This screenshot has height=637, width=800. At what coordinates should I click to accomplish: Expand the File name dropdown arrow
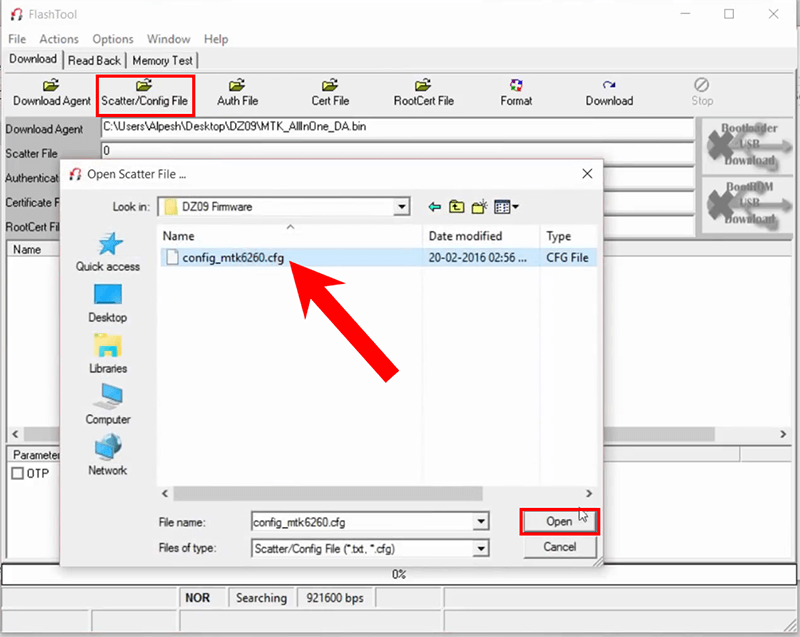point(481,522)
